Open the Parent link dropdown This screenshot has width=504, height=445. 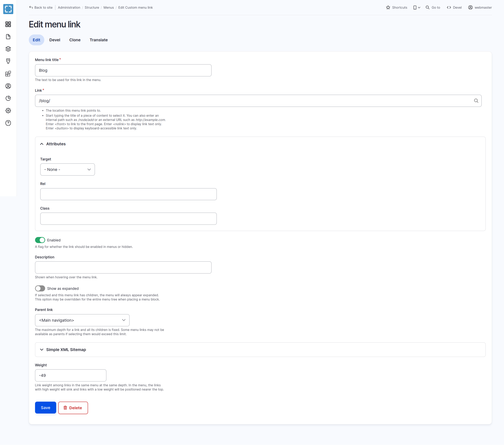pyautogui.click(x=82, y=320)
